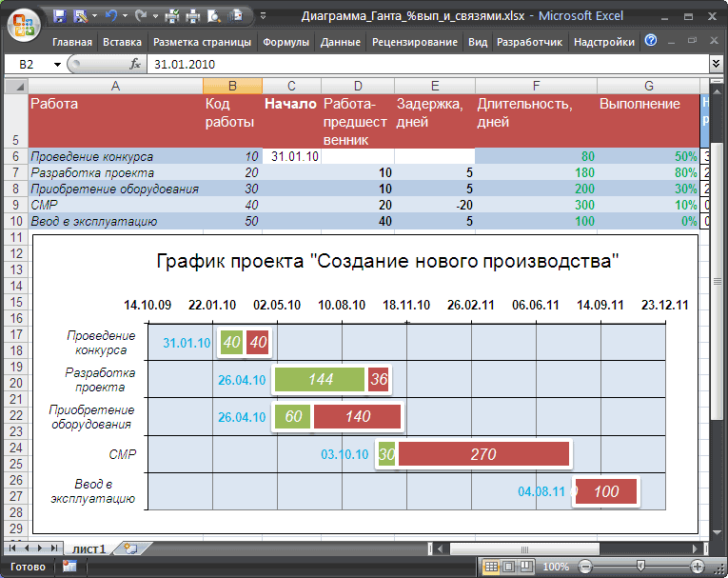The width and height of the screenshot is (728, 578).
Task: Click horizontal scrollbar left arrow
Action: 441,549
